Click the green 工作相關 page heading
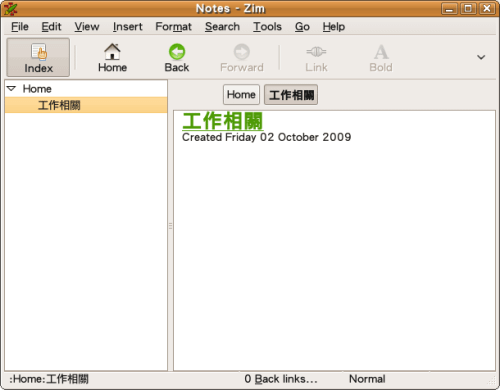Image resolution: width=500 pixels, height=390 pixels. (x=223, y=121)
